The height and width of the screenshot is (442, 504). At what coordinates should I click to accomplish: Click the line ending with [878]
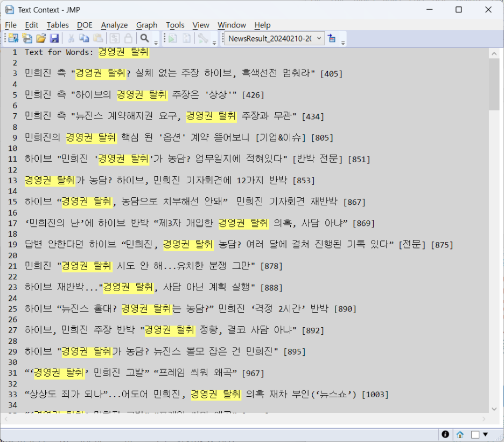153,266
